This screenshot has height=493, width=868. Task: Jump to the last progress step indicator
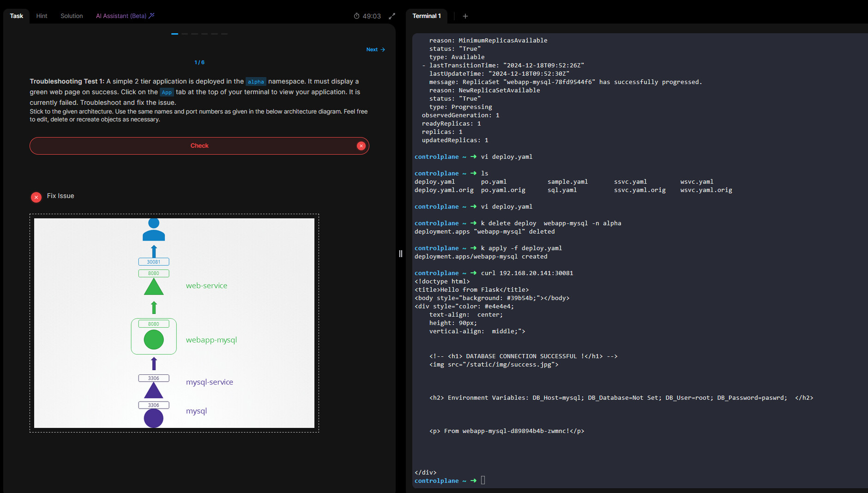(224, 34)
